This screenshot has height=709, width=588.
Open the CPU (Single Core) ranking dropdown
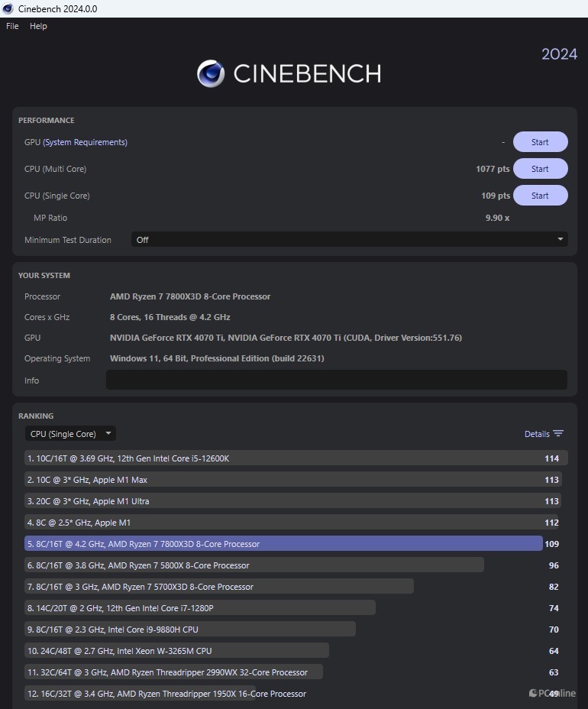[x=69, y=434]
